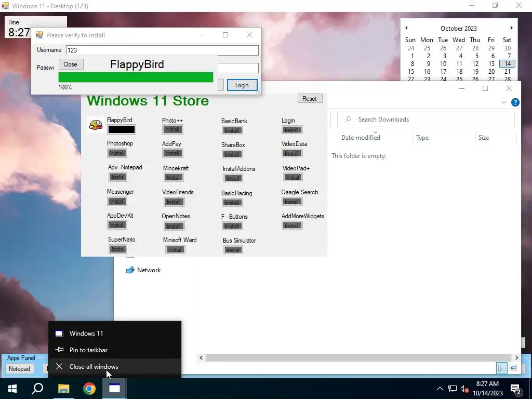Install Photoshop from the Store
Image resolution: width=532 pixels, height=399 pixels.
pos(117,153)
